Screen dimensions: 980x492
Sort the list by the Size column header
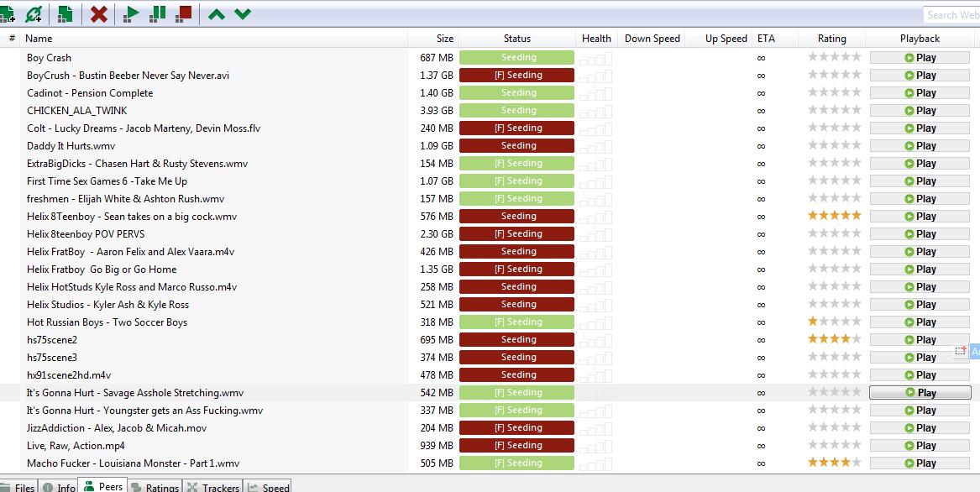[x=444, y=39]
